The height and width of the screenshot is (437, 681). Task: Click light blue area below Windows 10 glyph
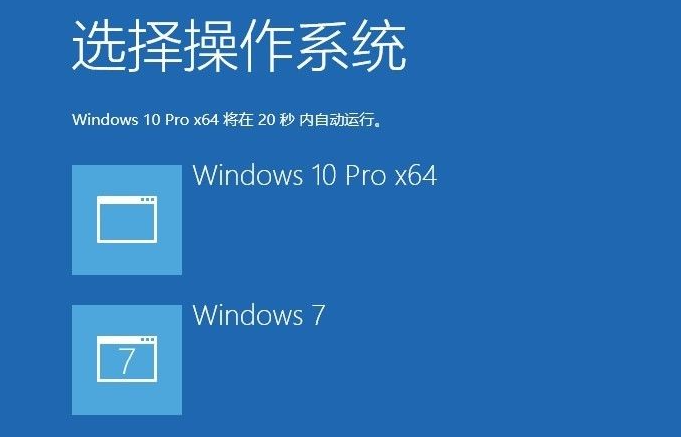[127, 259]
